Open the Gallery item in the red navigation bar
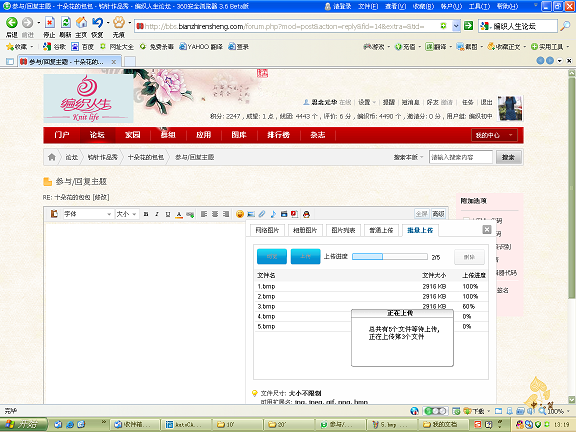 (239, 135)
